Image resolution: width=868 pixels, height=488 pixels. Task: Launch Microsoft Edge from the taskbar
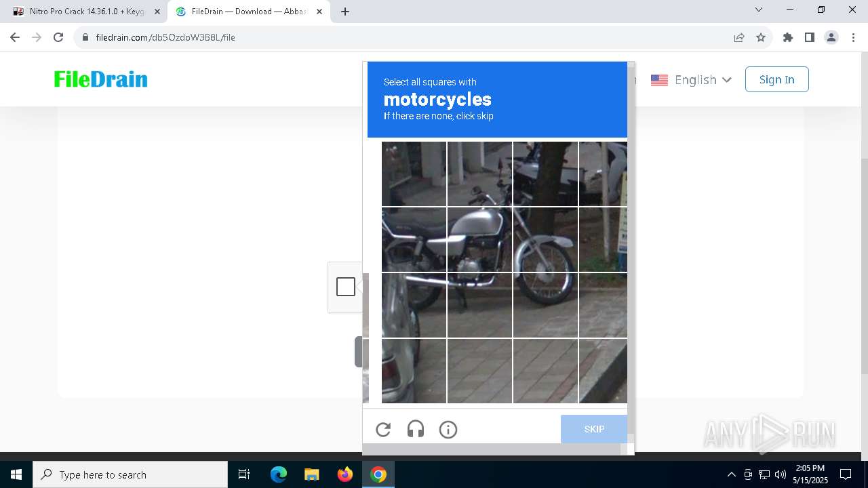pyautogui.click(x=279, y=474)
